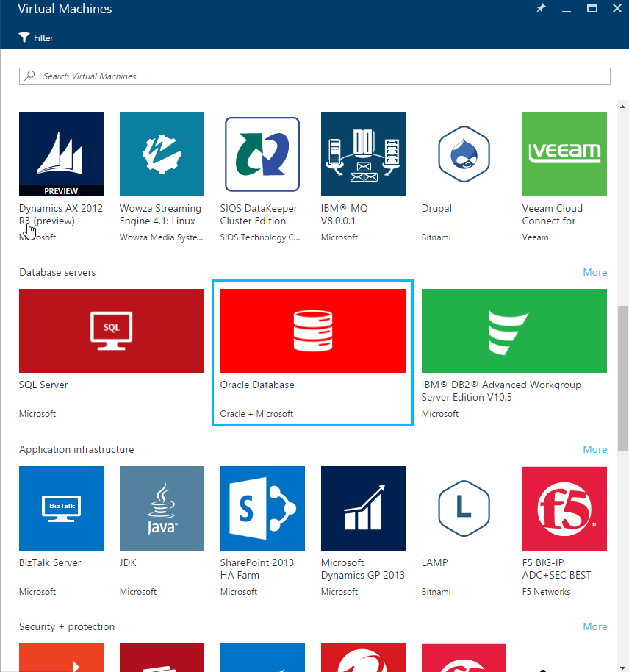Open the IBM DB2 Advanced Workgroup tile
The width and height of the screenshot is (629, 672).
tap(514, 331)
